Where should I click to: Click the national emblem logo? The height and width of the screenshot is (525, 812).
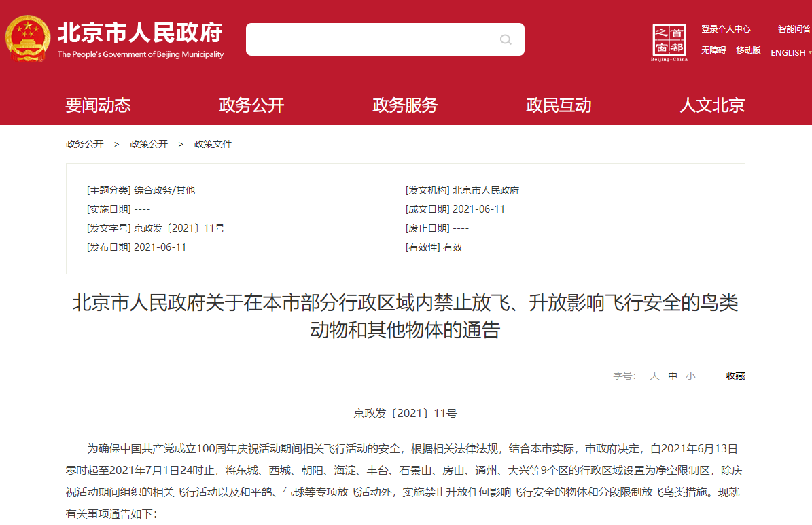click(x=28, y=39)
